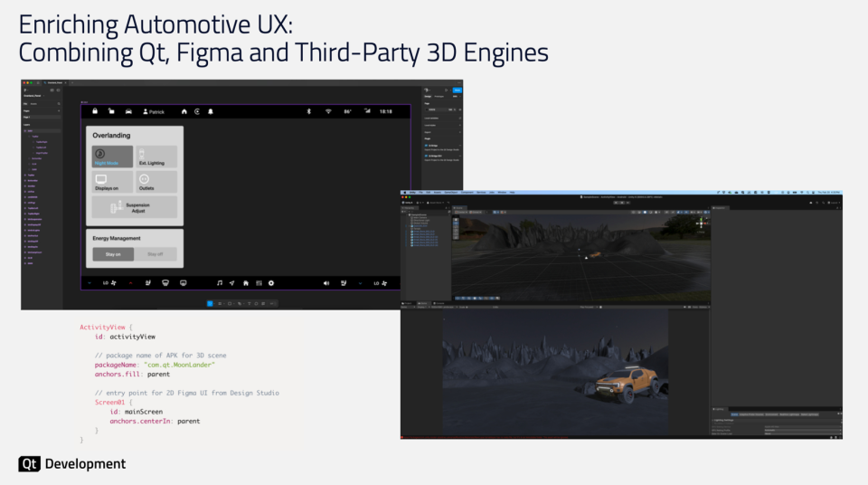Click the blue Share button in Figma
868x485 pixels.
[457, 90]
